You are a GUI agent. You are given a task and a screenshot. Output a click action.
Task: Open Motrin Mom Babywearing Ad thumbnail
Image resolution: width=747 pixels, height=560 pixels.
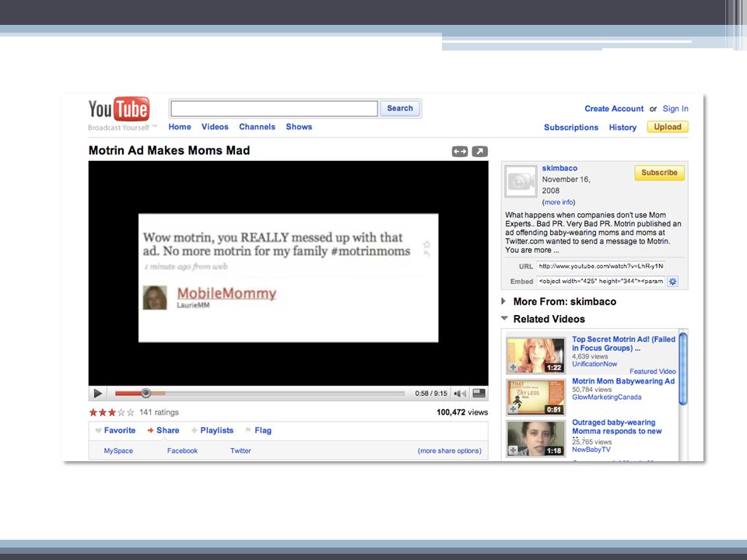click(x=536, y=397)
